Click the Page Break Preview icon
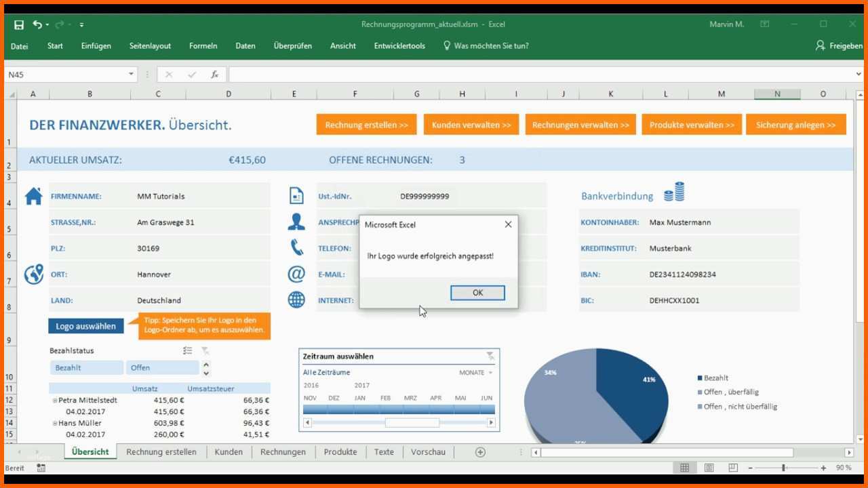The image size is (868, 488). click(x=732, y=468)
